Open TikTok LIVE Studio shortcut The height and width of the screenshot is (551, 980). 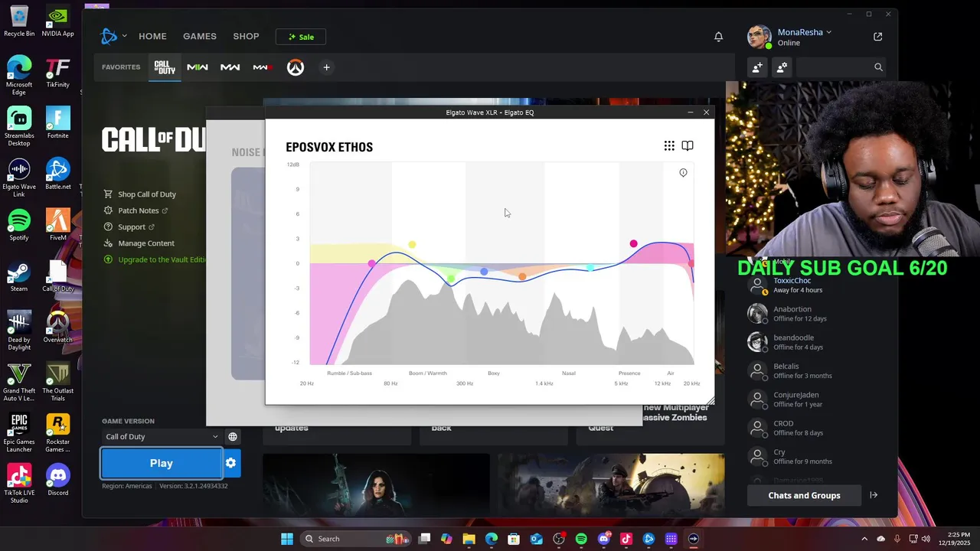click(19, 484)
